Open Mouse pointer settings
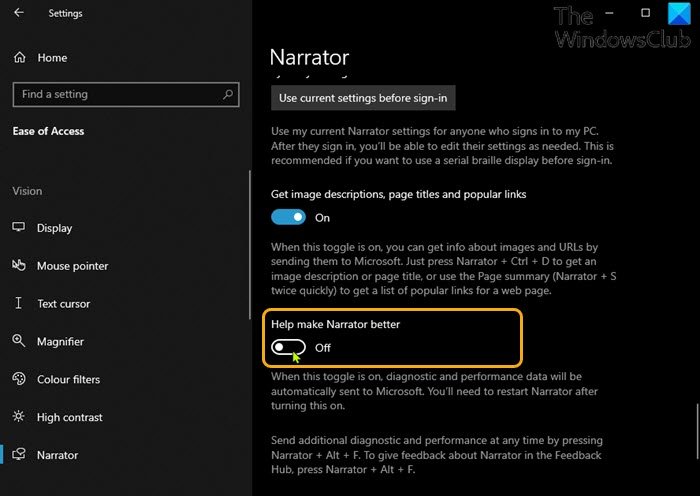This screenshot has width=700, height=496. click(126, 266)
